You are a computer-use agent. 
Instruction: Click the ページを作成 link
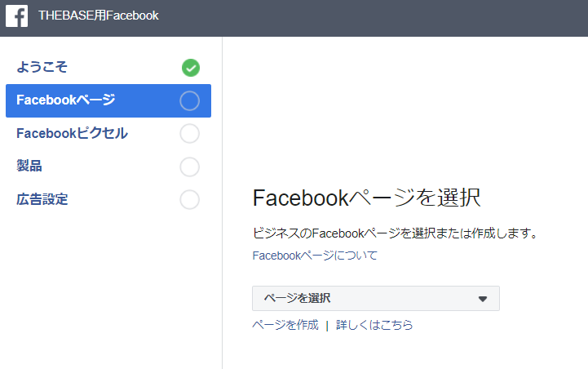285,325
